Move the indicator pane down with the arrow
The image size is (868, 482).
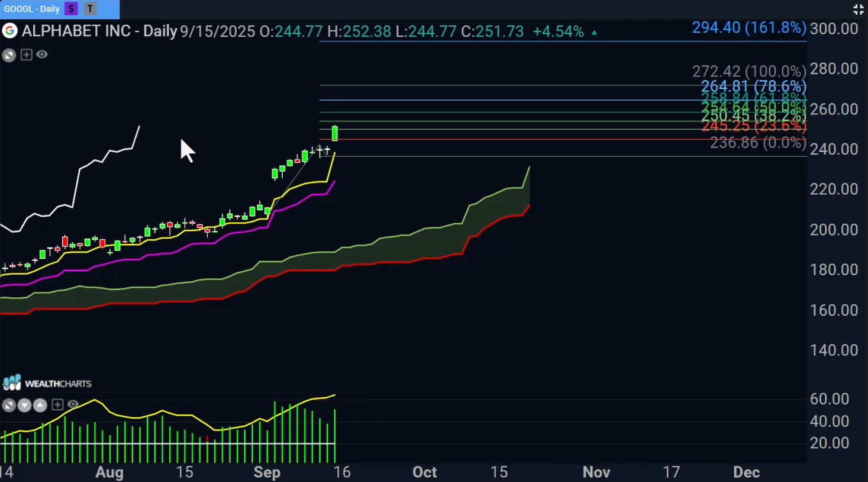pos(24,405)
